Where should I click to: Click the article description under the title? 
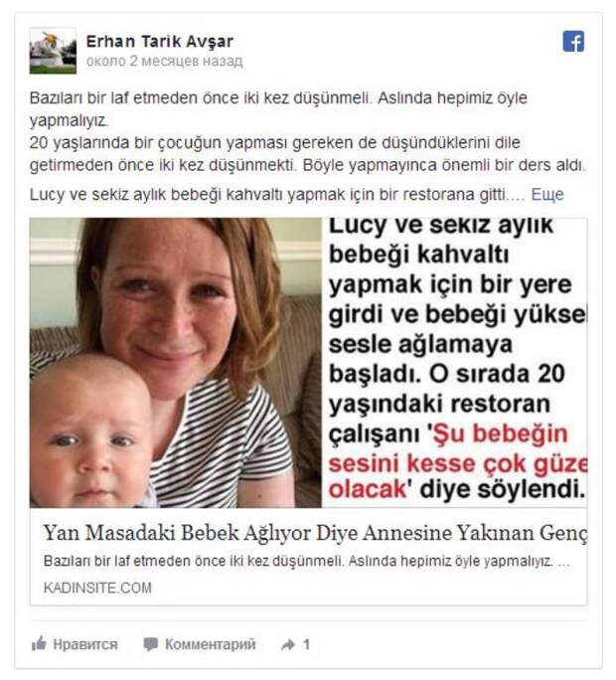pyautogui.click(x=306, y=561)
